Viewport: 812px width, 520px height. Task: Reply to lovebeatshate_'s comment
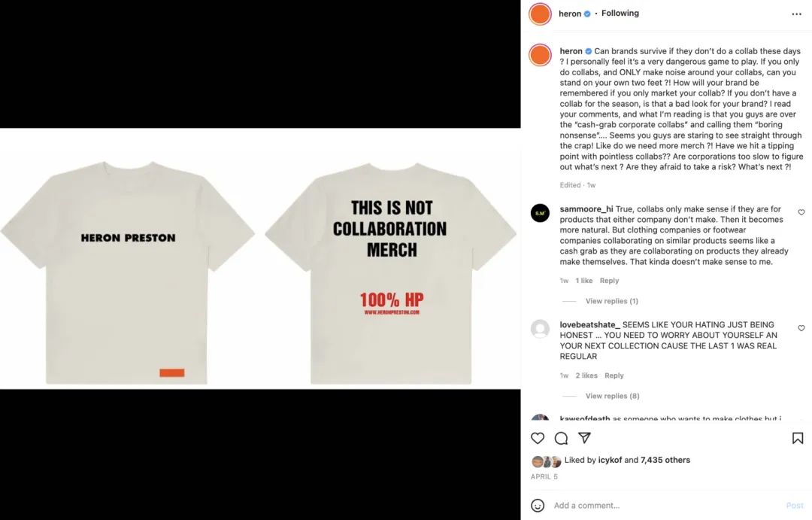(x=614, y=376)
